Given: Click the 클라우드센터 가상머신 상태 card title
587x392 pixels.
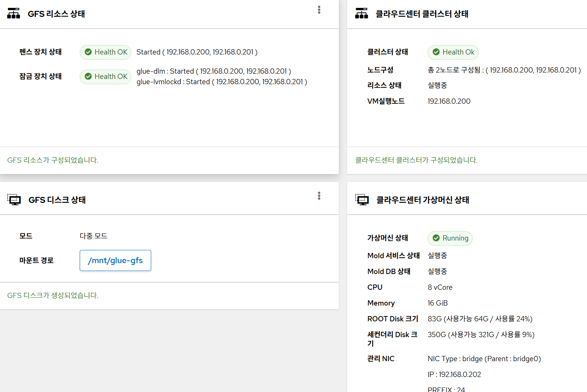Looking at the screenshot, I should 423,200.
